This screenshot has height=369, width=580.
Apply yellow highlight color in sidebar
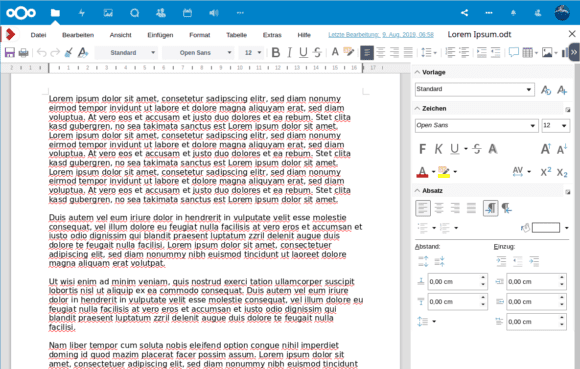(444, 172)
